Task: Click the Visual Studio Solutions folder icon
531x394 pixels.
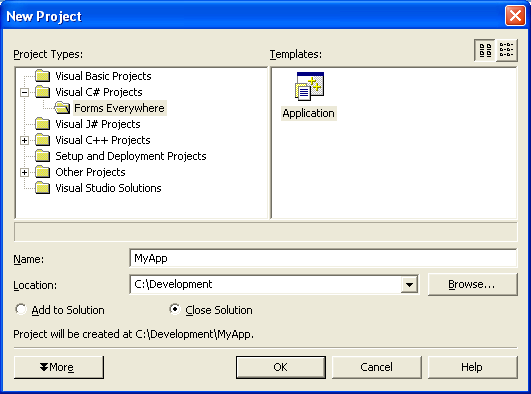Action: tap(43, 188)
